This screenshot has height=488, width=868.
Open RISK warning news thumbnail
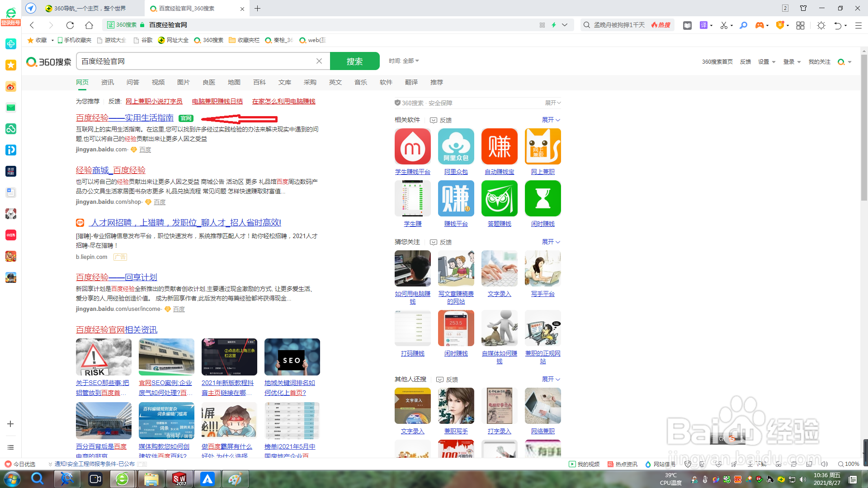(x=104, y=357)
